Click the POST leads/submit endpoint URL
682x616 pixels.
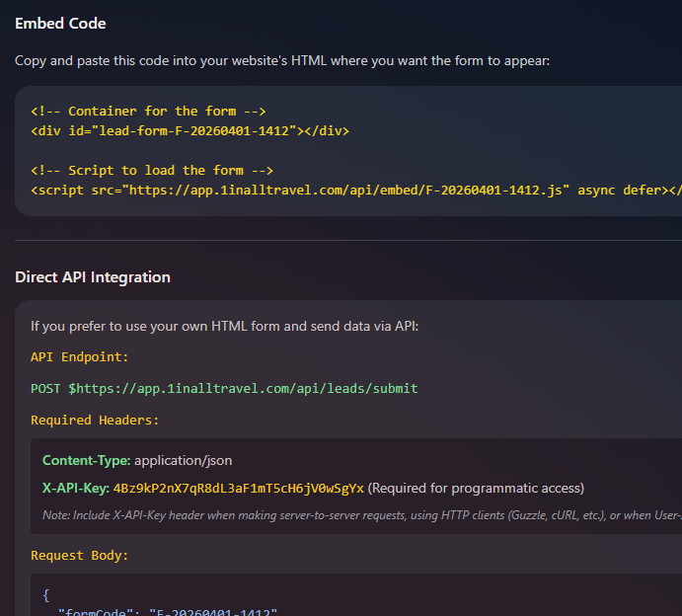(224, 389)
